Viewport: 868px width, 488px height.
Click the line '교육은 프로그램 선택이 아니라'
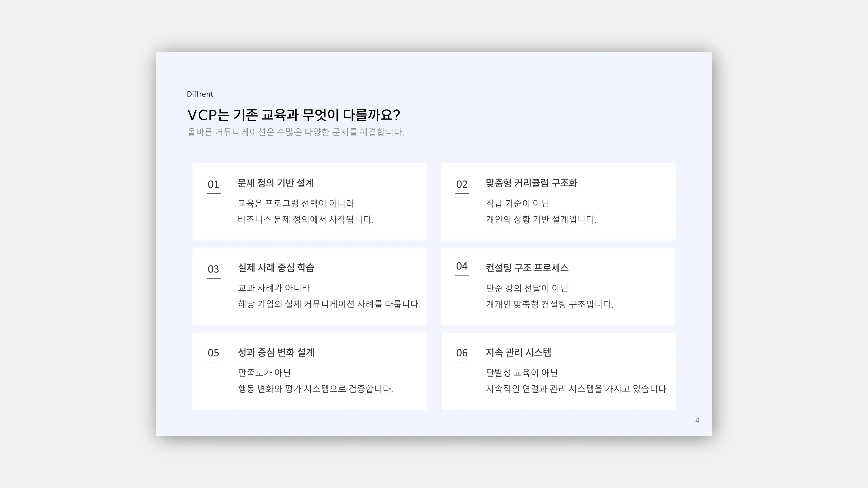296,203
